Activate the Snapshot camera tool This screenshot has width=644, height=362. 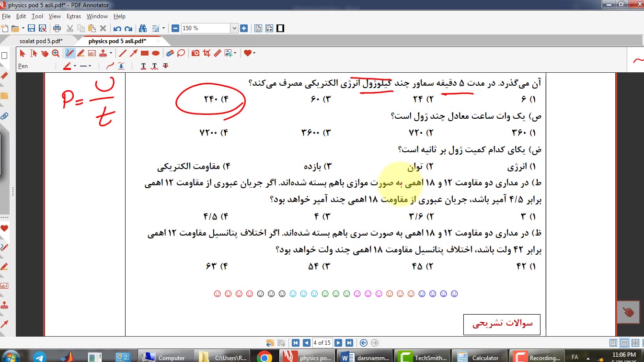pos(195,53)
